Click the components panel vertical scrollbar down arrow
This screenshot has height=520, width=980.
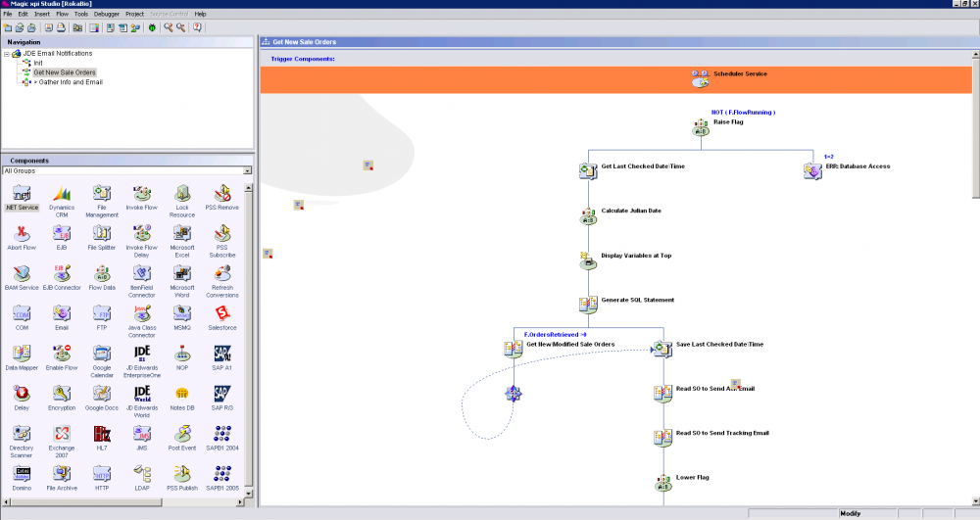click(x=248, y=494)
